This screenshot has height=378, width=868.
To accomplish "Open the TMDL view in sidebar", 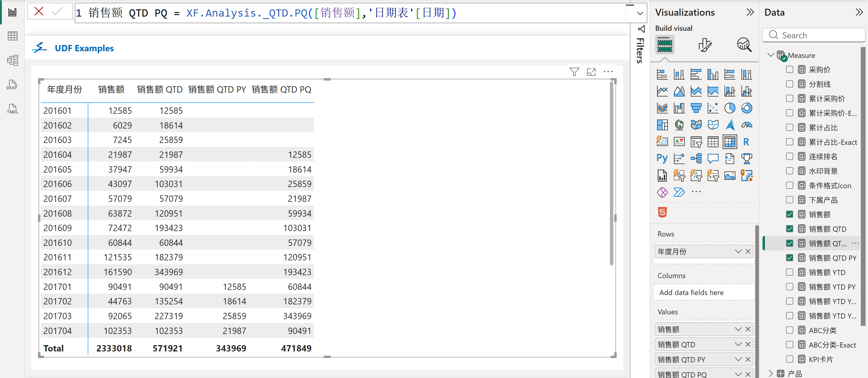I will (12, 109).
